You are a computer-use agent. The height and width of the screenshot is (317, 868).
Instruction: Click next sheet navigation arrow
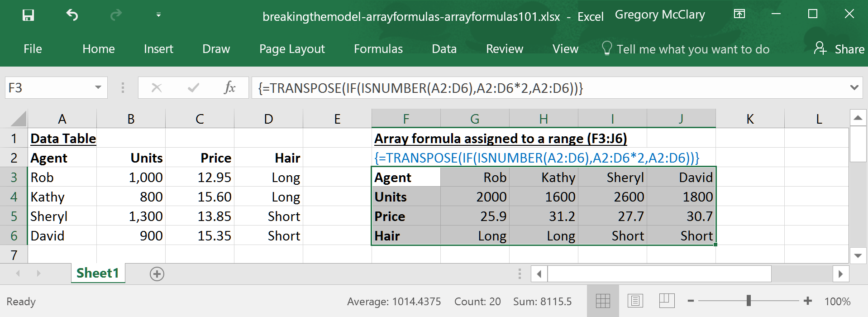[38, 273]
